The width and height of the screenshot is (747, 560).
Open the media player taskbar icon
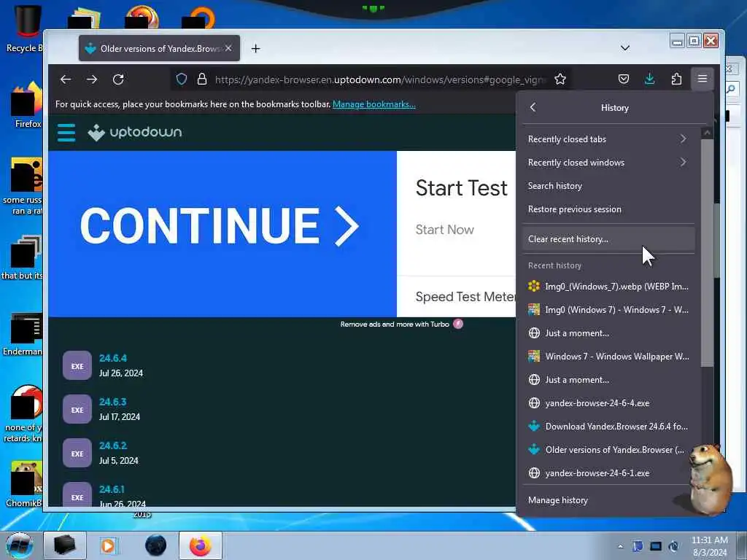[x=108, y=545]
